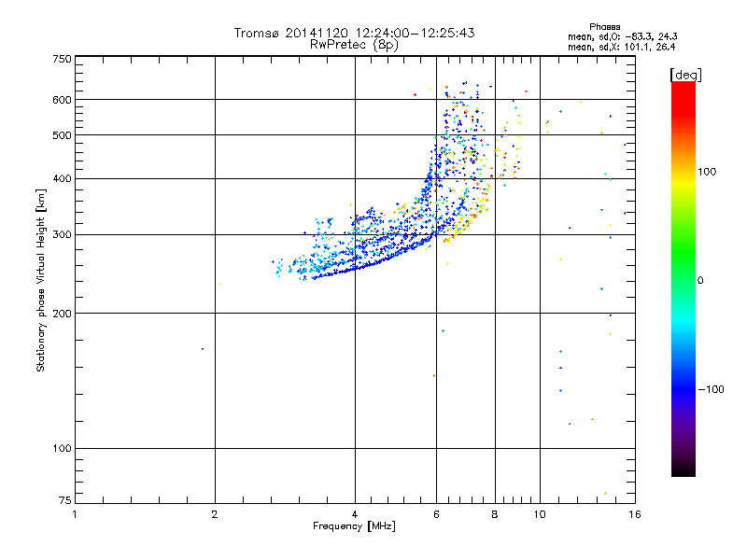This screenshot has width=747, height=560.
Task: Click the x-axis tick label '6'
Action: coord(436,514)
